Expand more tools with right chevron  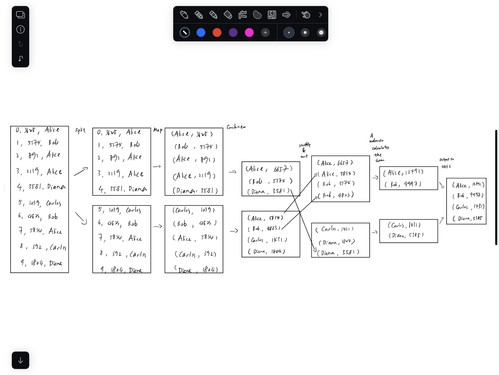pyautogui.click(x=320, y=15)
